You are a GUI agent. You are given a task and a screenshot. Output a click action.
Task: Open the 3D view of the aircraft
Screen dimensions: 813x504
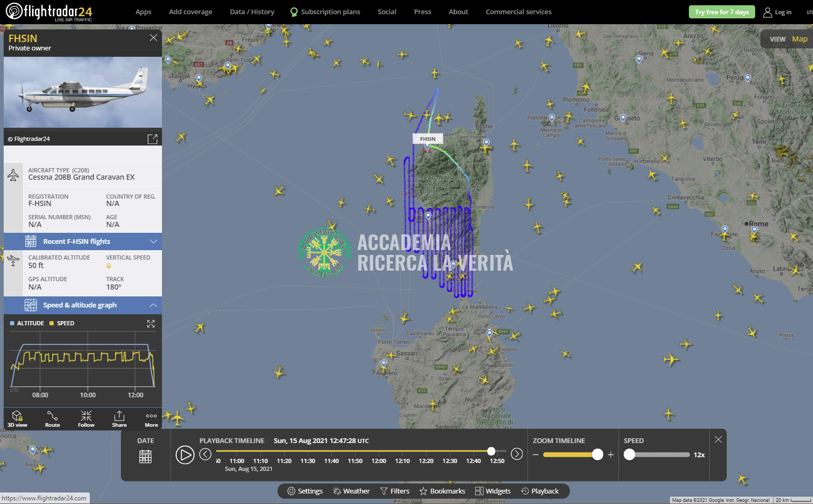[17, 418]
